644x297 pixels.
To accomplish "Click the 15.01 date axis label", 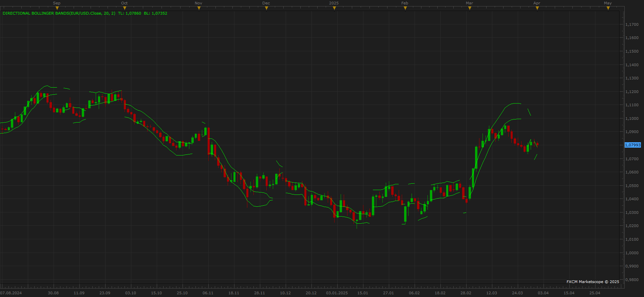I will (x=363, y=293).
